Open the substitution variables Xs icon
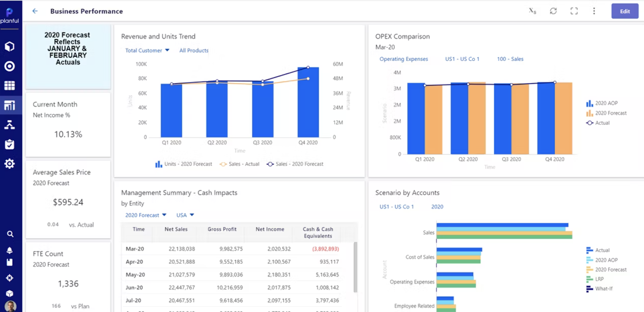The height and width of the screenshot is (312, 644). pos(533,11)
